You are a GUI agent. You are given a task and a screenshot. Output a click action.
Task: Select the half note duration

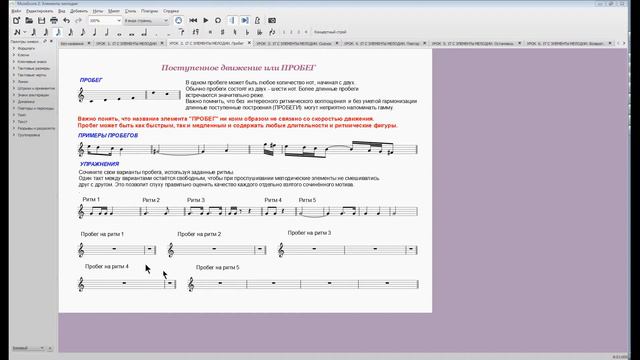[x=107, y=32]
